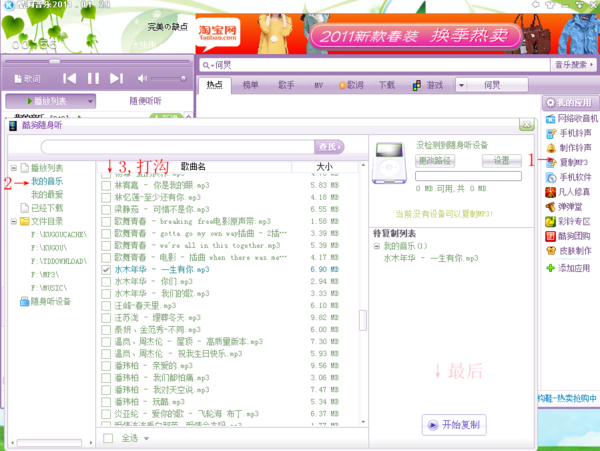Select 我的最爱 in the tree

pyautogui.click(x=47, y=195)
